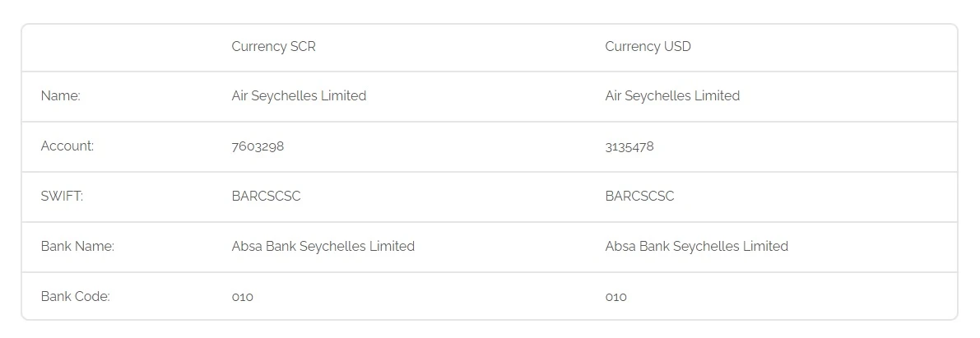Select Air Seychelles Limited under Currency USD
Image resolution: width=980 pixels, height=338 pixels.
point(672,96)
